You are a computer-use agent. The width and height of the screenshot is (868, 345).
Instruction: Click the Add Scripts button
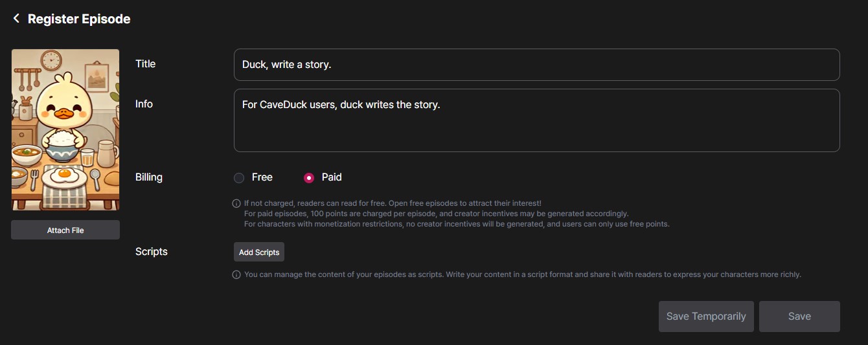(x=259, y=252)
